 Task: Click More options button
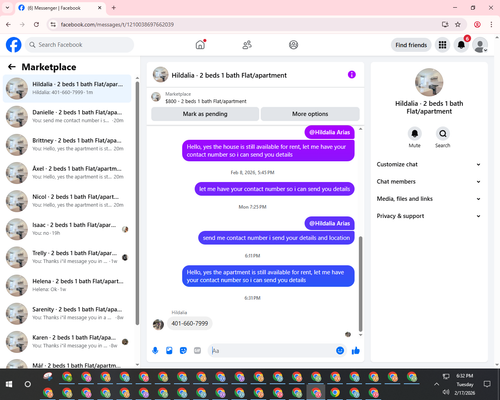(310, 114)
